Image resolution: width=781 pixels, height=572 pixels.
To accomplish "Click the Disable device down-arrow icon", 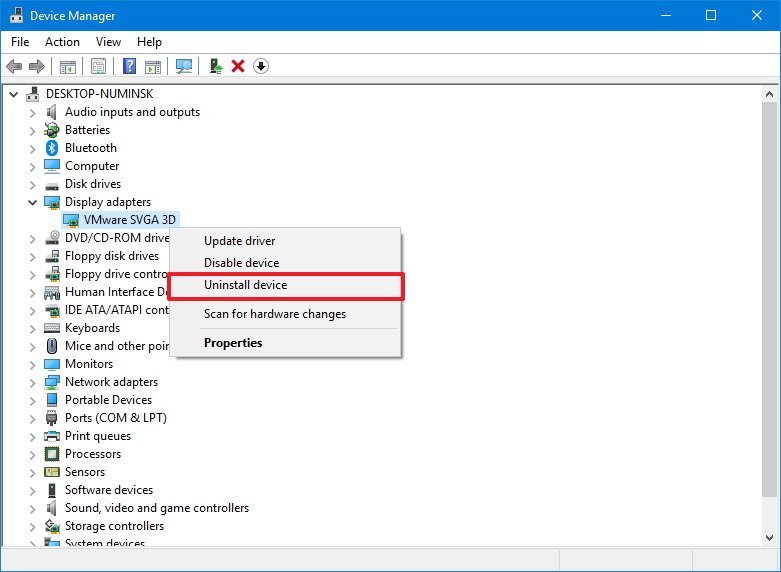I will tap(261, 66).
